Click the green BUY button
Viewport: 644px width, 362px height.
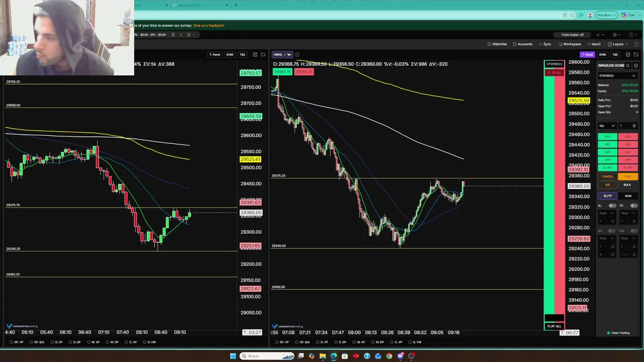607,136
